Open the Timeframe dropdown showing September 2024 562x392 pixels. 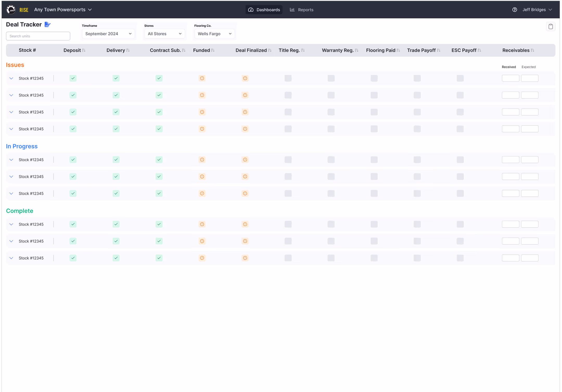[108, 34]
